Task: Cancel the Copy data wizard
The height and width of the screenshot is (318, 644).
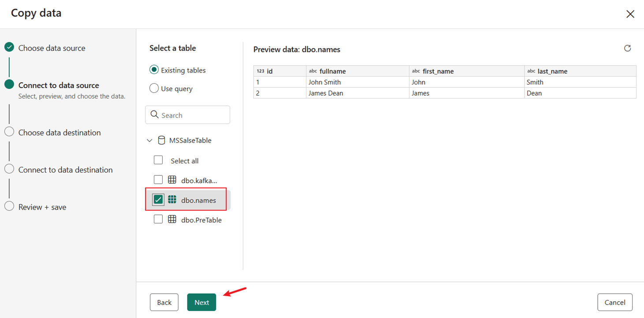Action: coord(615,302)
